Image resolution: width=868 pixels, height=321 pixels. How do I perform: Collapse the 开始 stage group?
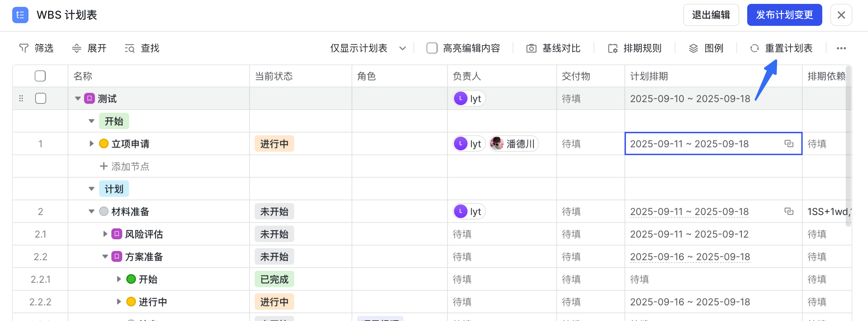click(91, 121)
